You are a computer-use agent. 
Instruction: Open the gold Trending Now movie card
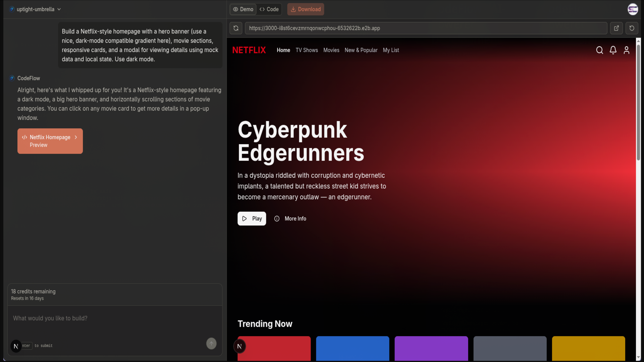pos(589,349)
